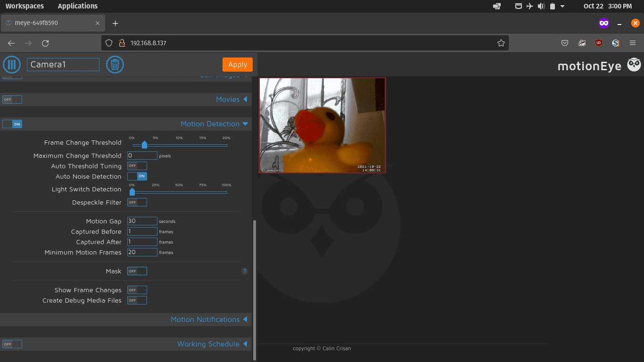Click the blue S extension icon

[x=616, y=43]
